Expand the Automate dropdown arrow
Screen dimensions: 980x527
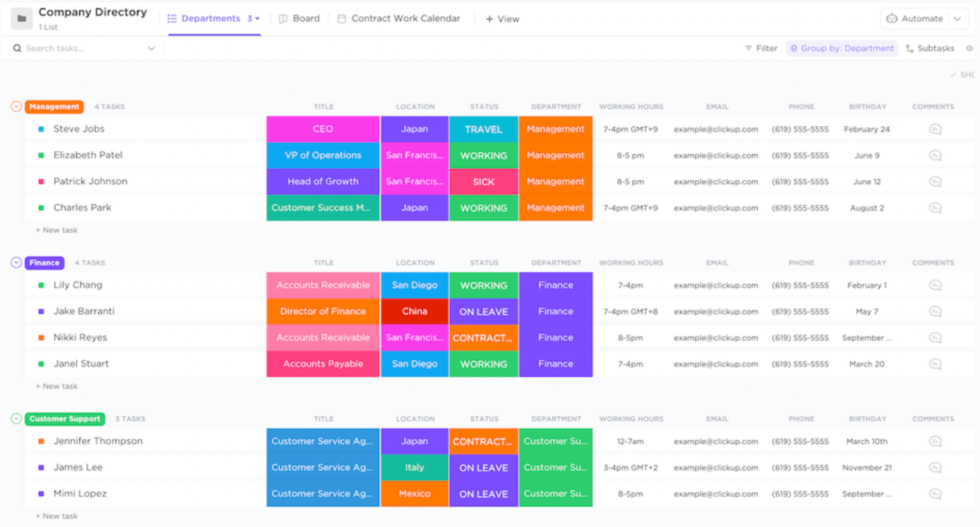point(957,19)
